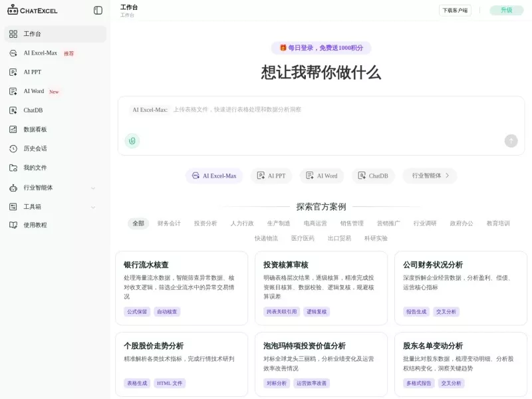Click the icon inside the AI Word chip
Screen dimensions: 532x399
point(310,176)
